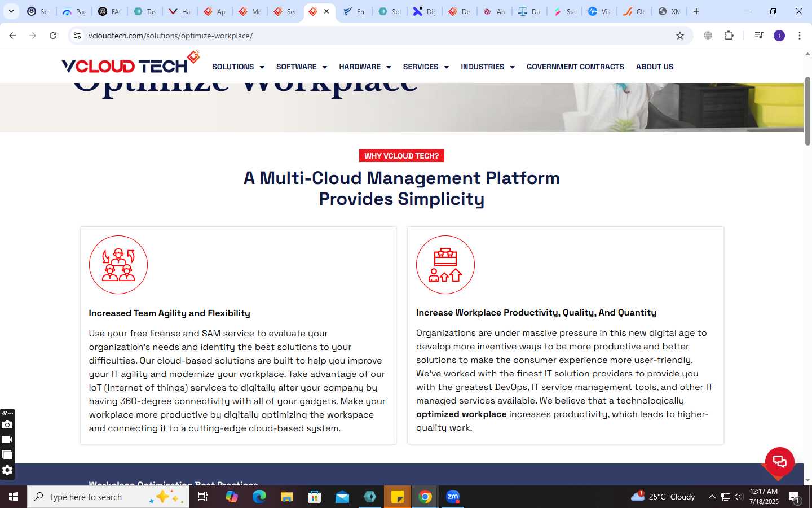The height and width of the screenshot is (508, 812).
Task: Open network status icon in system tray
Action: (x=726, y=497)
